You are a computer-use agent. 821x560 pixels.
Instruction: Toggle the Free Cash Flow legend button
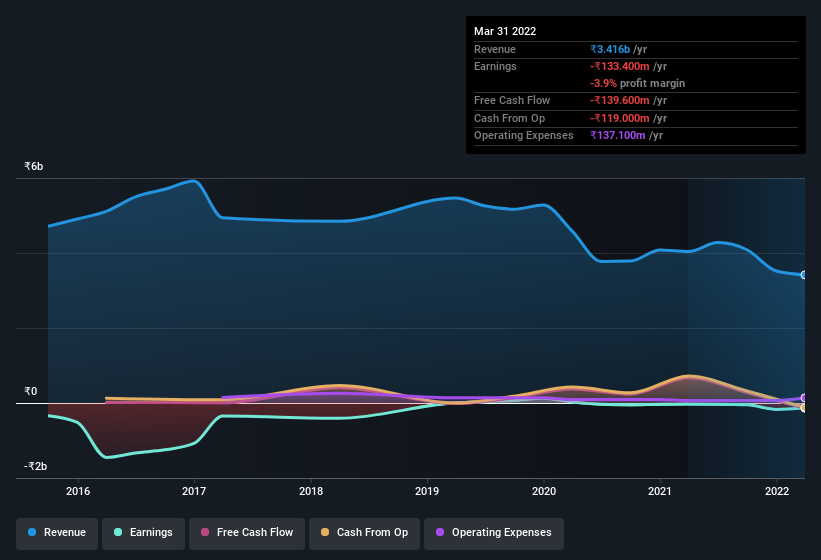pyautogui.click(x=247, y=533)
